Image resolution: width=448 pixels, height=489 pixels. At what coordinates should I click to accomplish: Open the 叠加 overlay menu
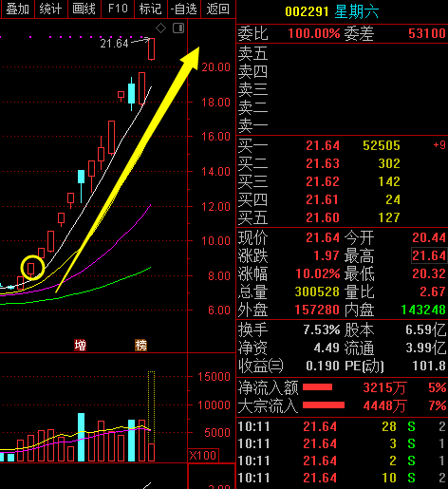click(x=17, y=9)
